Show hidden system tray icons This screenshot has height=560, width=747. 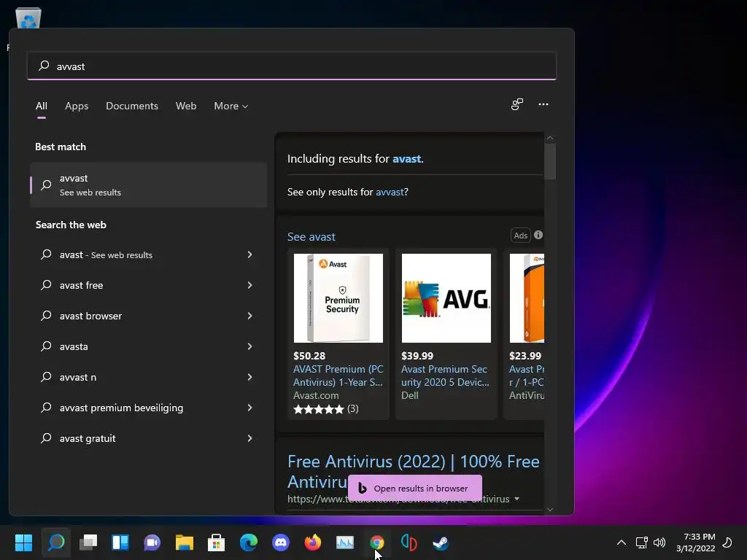point(622,542)
